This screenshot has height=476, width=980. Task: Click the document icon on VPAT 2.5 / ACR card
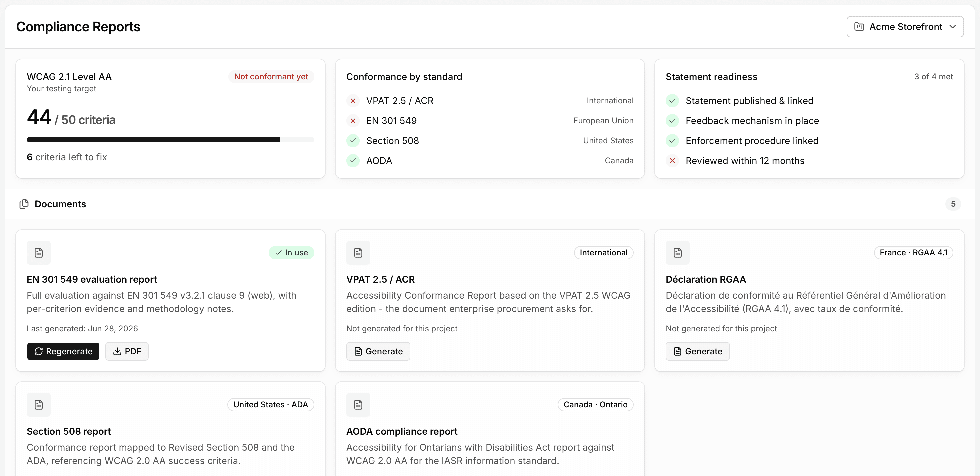pyautogui.click(x=358, y=253)
